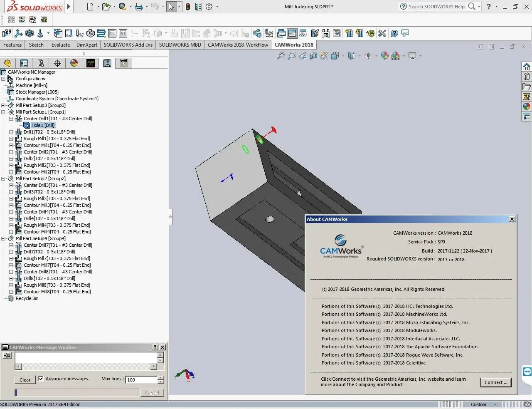Open the File Explorer task pane icon
Screen dimensions: 532x409
pyautogui.click(x=527, y=87)
